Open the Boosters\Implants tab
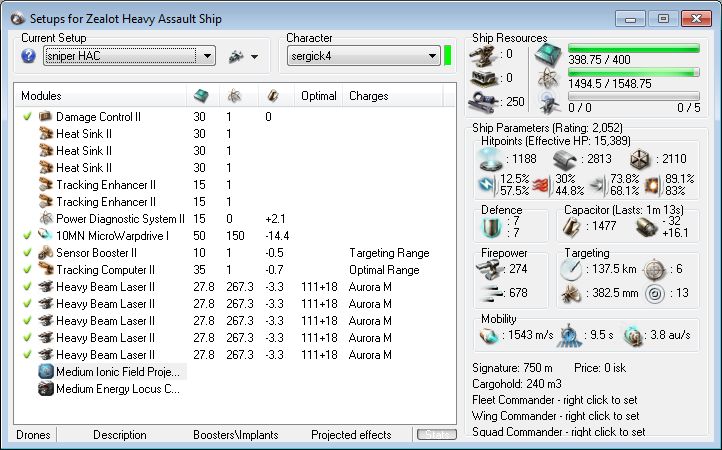 pyautogui.click(x=236, y=435)
